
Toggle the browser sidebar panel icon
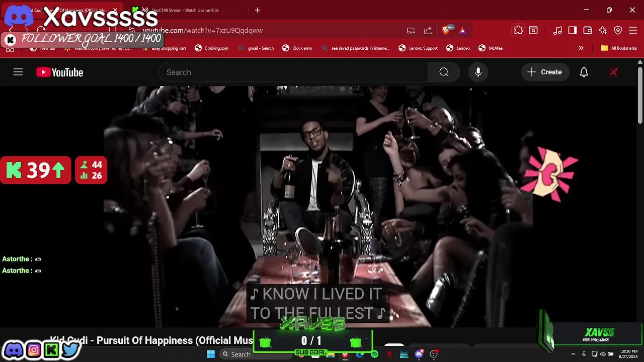coord(573,30)
